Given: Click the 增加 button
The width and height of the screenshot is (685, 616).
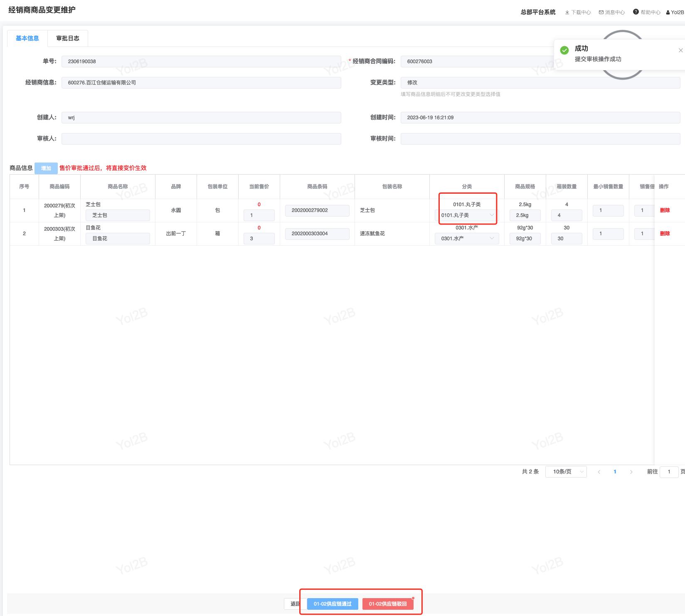Looking at the screenshot, I should (x=46, y=168).
